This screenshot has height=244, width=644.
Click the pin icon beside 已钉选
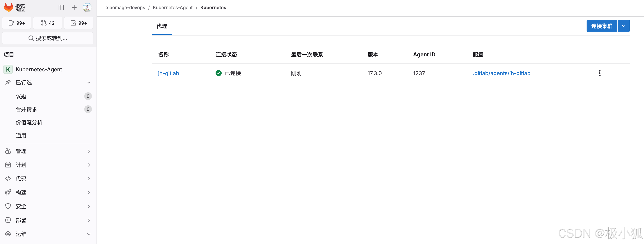click(x=8, y=82)
